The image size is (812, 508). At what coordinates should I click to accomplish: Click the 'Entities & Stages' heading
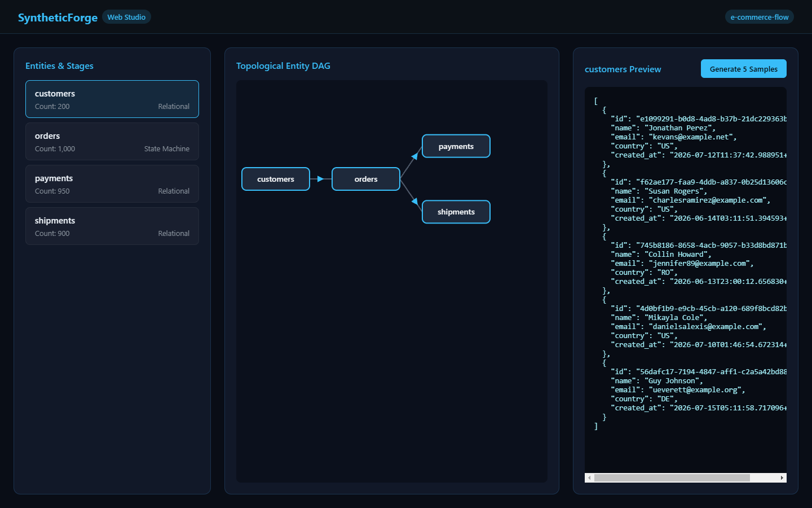59,65
